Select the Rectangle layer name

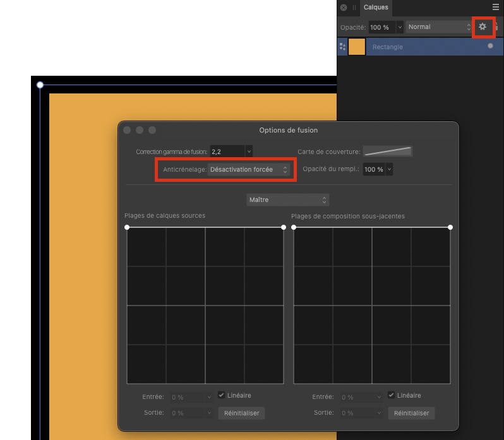(x=387, y=47)
